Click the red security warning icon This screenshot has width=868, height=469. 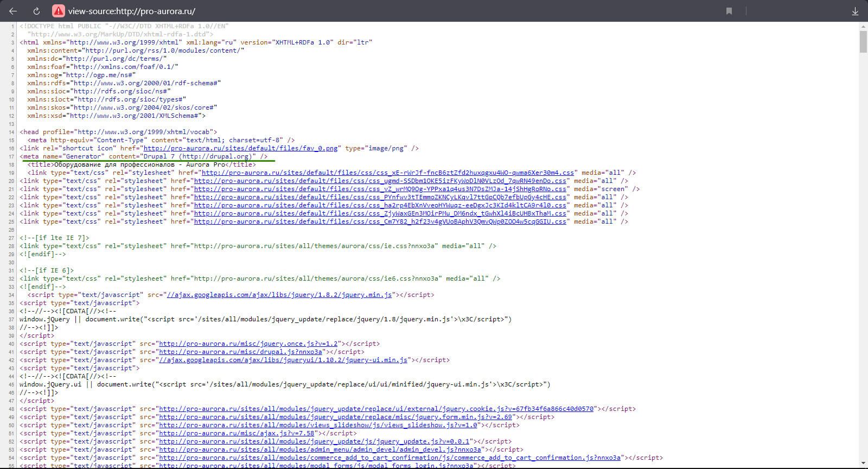coord(58,11)
